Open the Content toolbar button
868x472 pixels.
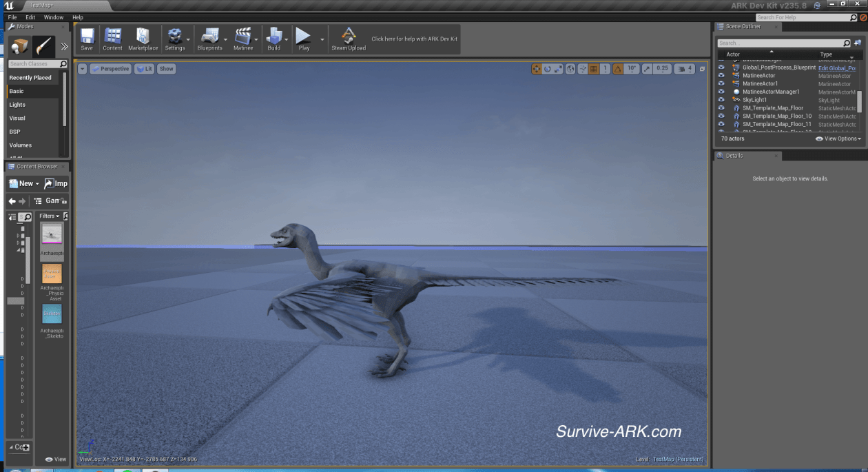(x=112, y=39)
